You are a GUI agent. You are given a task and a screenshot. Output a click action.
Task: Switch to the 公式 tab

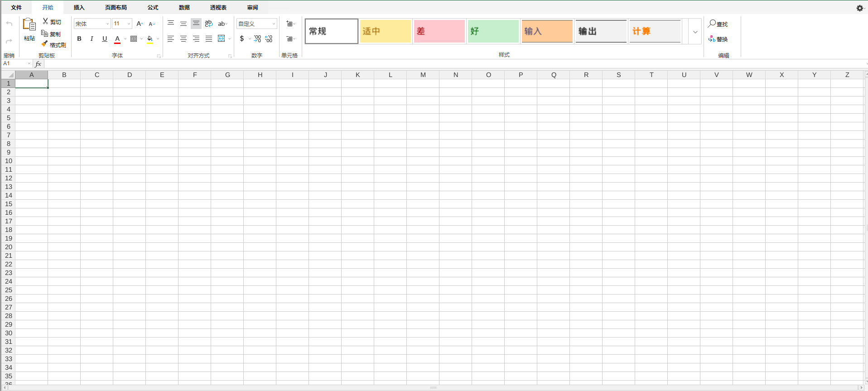[153, 8]
